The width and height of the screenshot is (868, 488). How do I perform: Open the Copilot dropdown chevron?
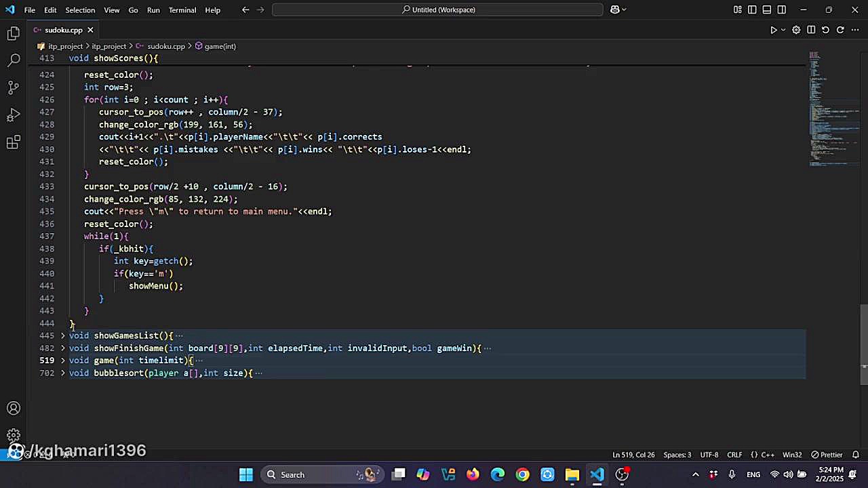(624, 9)
